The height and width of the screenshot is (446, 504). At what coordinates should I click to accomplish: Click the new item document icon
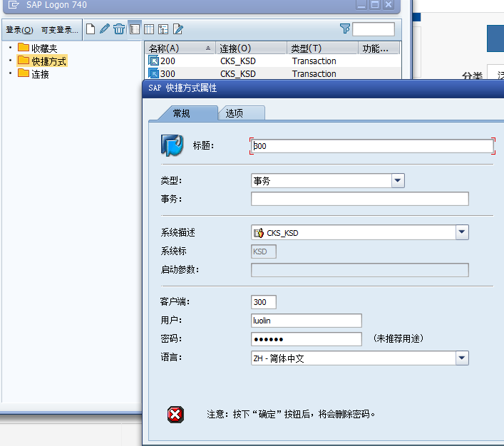[91, 29]
